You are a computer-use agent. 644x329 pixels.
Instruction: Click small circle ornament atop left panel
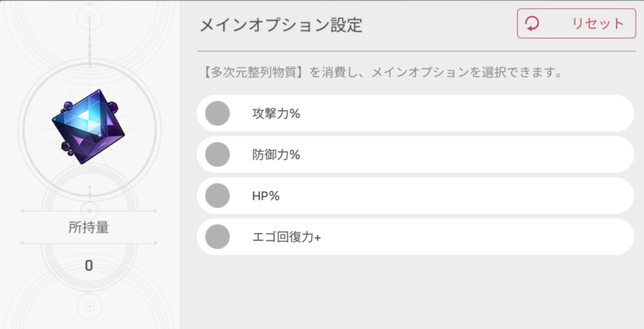pyautogui.click(x=89, y=17)
